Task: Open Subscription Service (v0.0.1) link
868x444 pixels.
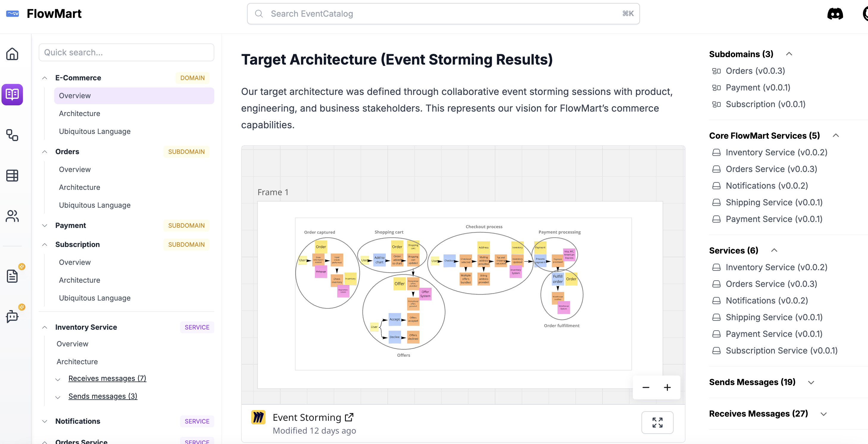Action: [x=781, y=351]
